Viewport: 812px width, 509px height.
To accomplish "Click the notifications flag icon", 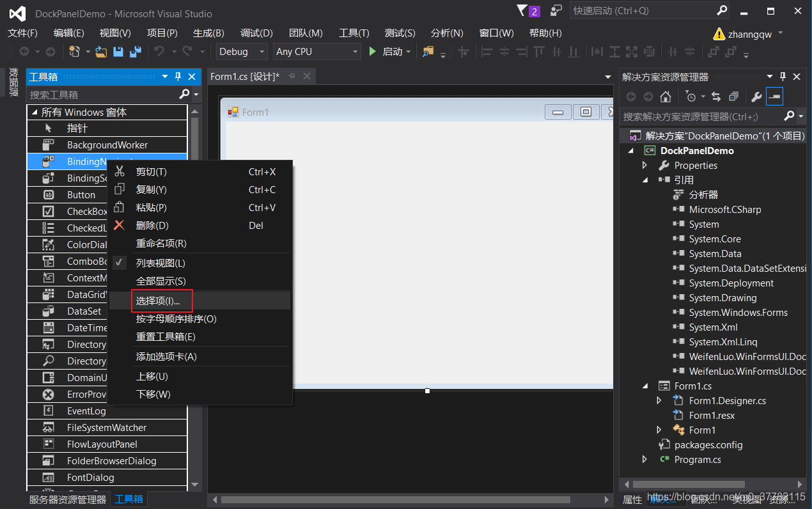I will [x=522, y=10].
